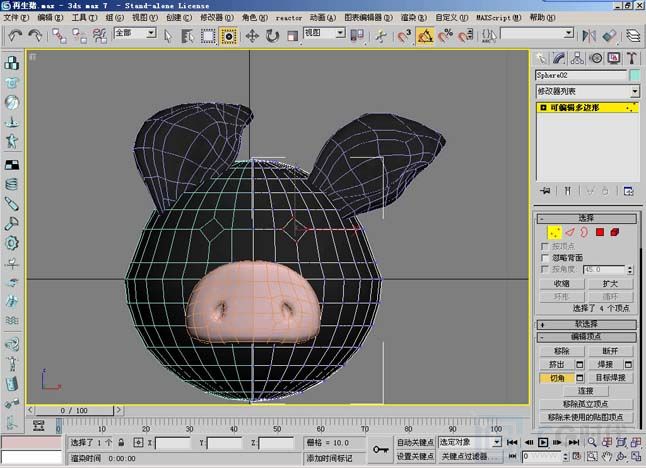Collapse the 编辑顶点 rollout

pyautogui.click(x=587, y=337)
